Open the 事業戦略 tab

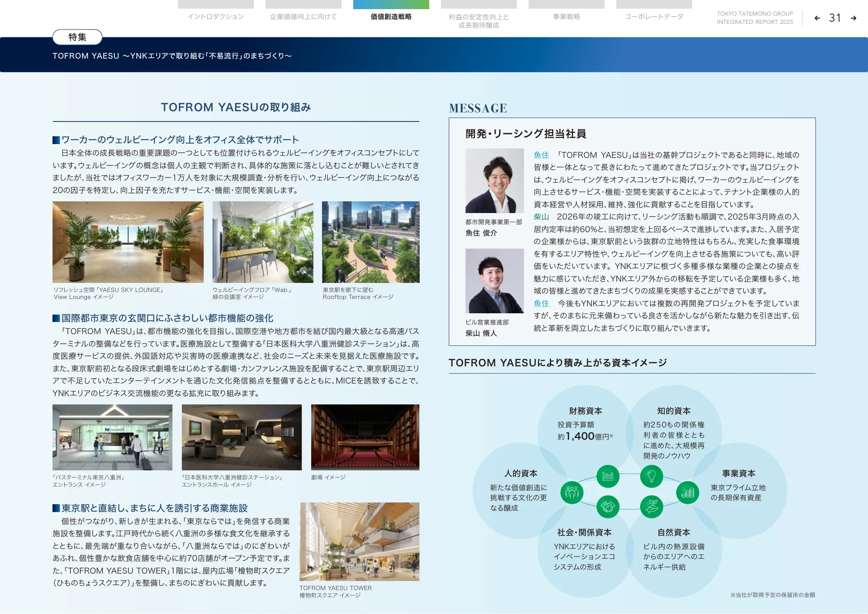(566, 16)
